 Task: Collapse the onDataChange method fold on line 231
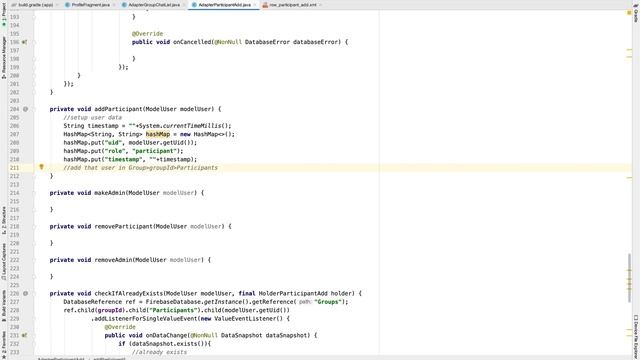[x=34, y=336]
